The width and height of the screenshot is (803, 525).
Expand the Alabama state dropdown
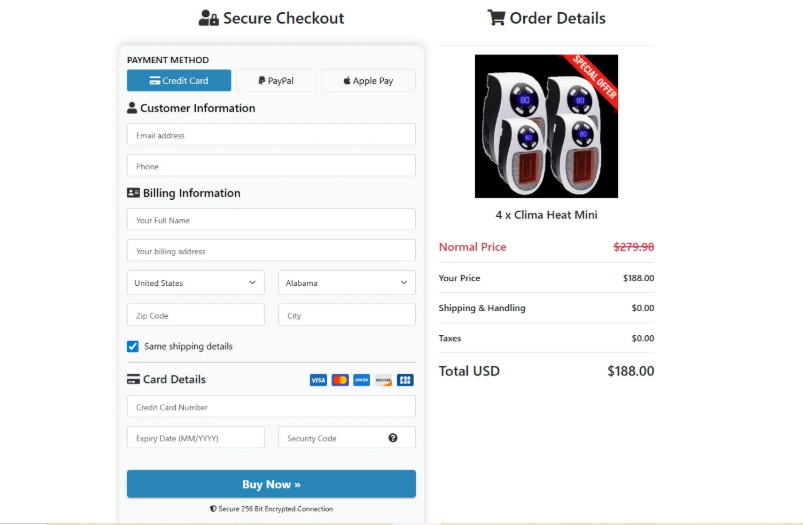[x=346, y=283]
